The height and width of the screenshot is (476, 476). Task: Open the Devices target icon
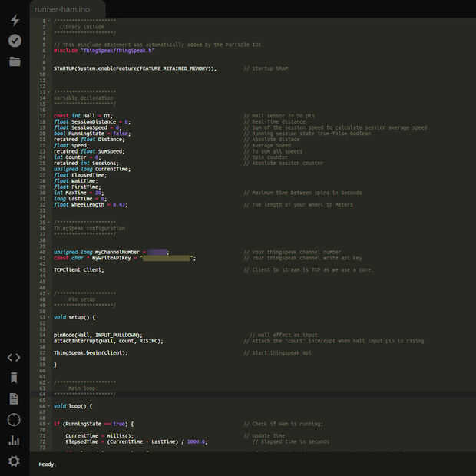pos(14,420)
